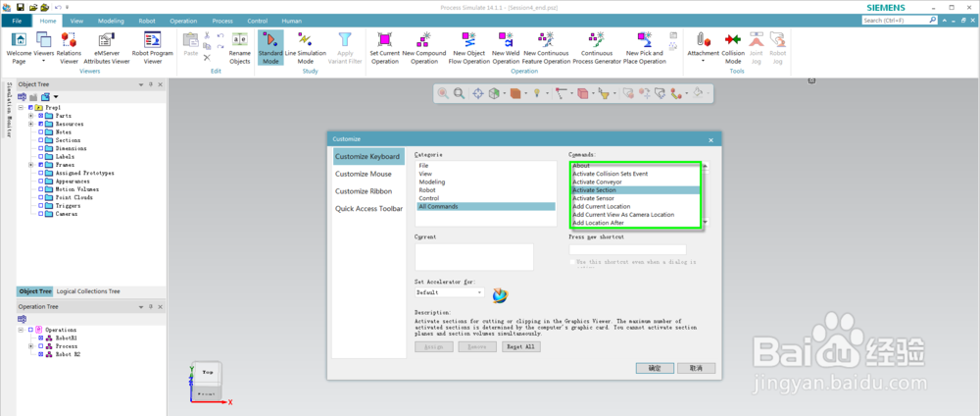Image resolution: width=980 pixels, height=416 pixels.
Task: Switch to the Process ribbon tab
Action: (x=222, y=21)
